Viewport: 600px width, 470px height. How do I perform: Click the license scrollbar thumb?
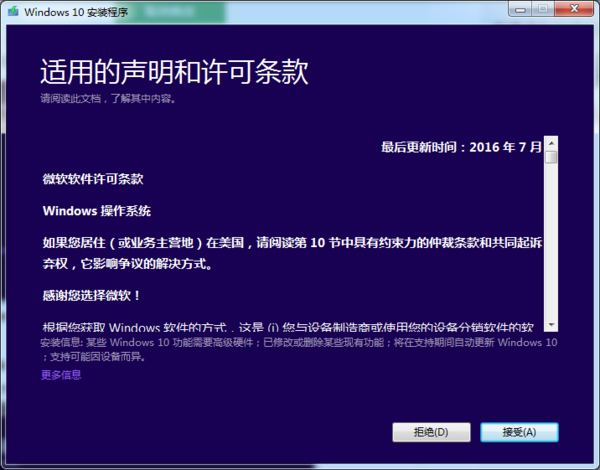click(551, 157)
